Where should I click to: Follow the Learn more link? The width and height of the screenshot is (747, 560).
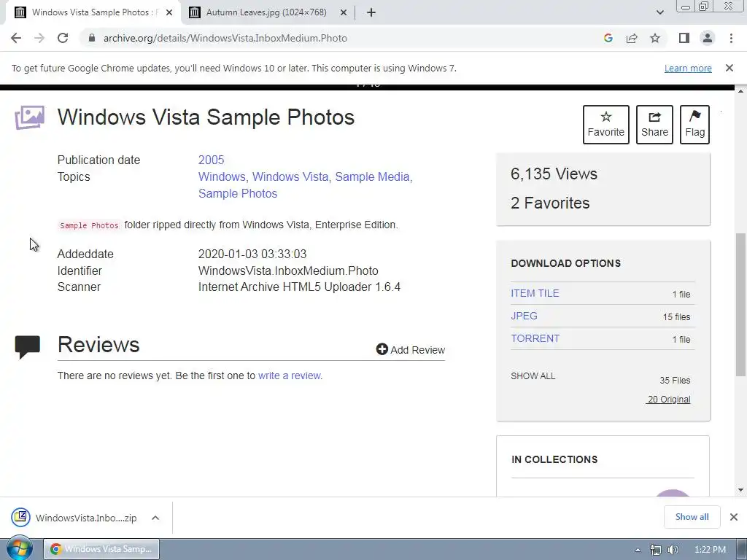[688, 68]
